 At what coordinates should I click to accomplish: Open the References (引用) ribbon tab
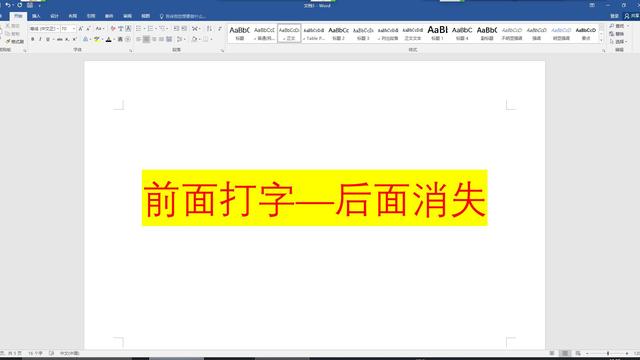click(x=91, y=16)
